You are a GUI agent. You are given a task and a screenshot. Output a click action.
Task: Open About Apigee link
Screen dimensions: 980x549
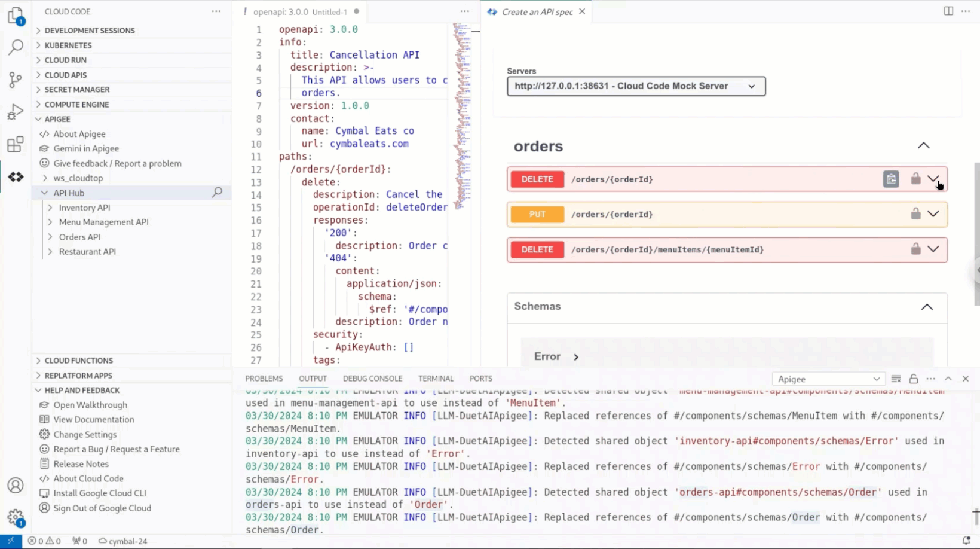[79, 134]
